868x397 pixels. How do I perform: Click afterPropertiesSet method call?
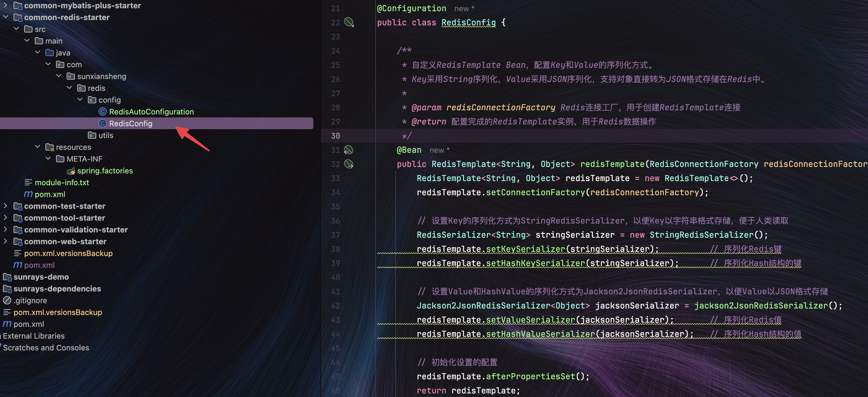click(530, 376)
